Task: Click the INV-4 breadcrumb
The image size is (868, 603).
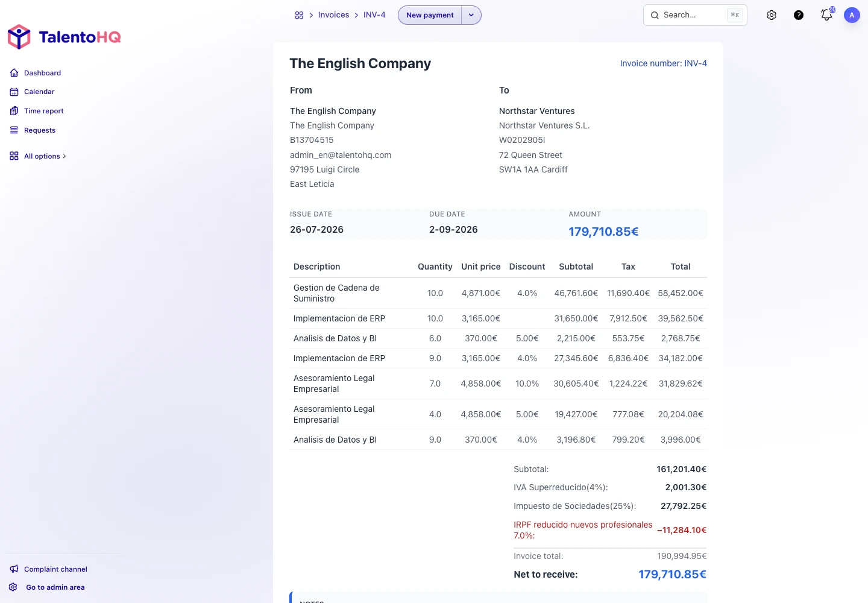Action: [374, 15]
